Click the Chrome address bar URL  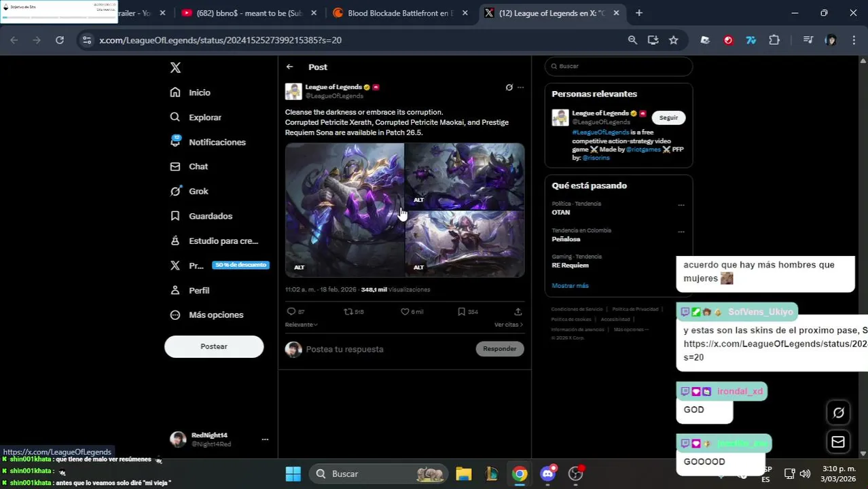click(x=220, y=40)
